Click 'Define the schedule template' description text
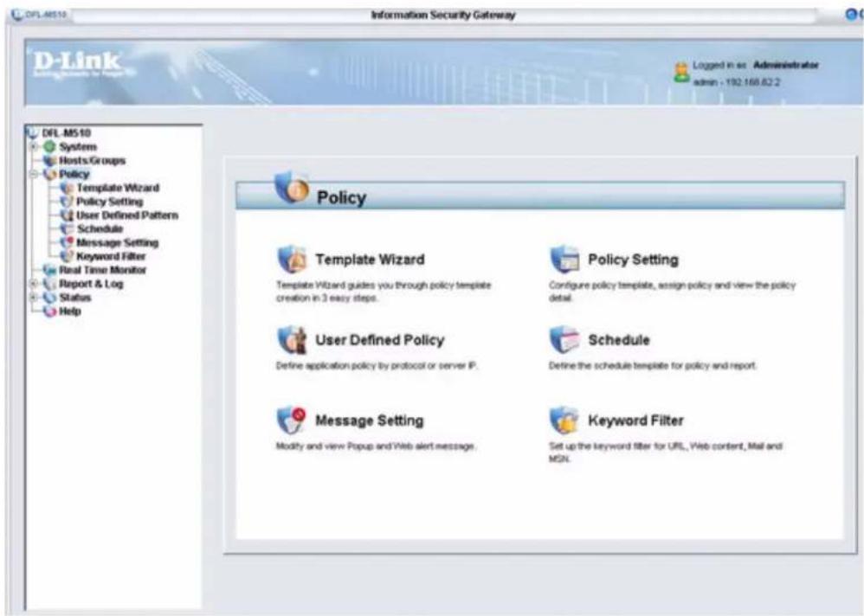Viewport: 864px width, 616px height. click(x=653, y=365)
